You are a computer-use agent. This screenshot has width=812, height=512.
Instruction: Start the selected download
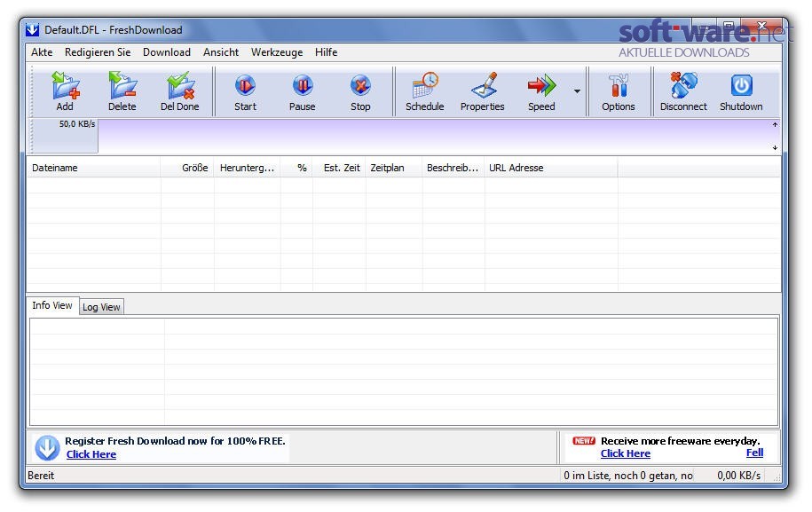point(245,92)
